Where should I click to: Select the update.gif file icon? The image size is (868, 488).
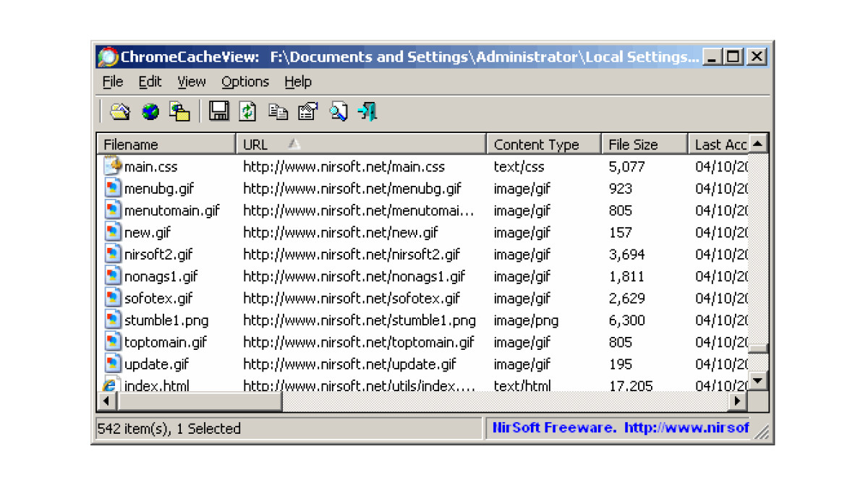(112, 364)
